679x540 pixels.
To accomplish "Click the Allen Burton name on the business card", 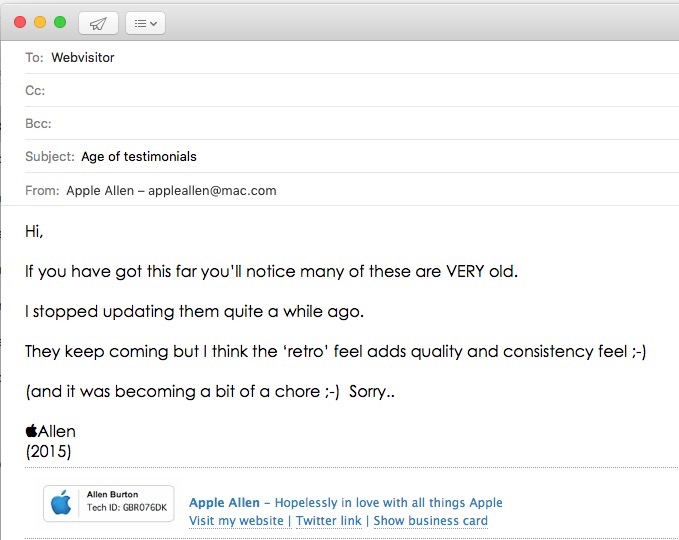I will [x=114, y=494].
